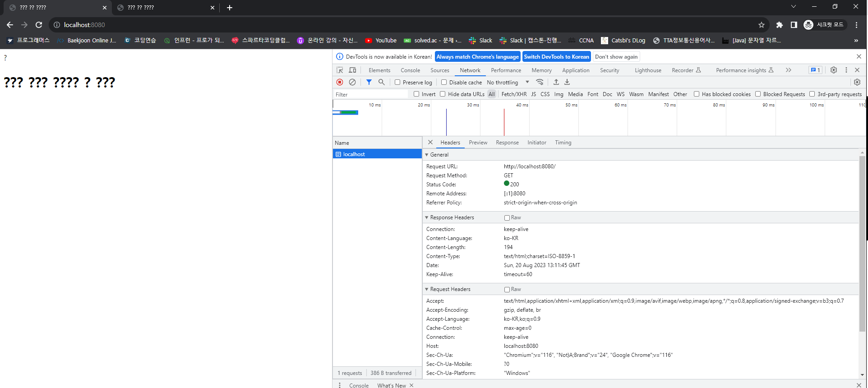
Task: Check the Disable cache option
Action: tap(444, 82)
